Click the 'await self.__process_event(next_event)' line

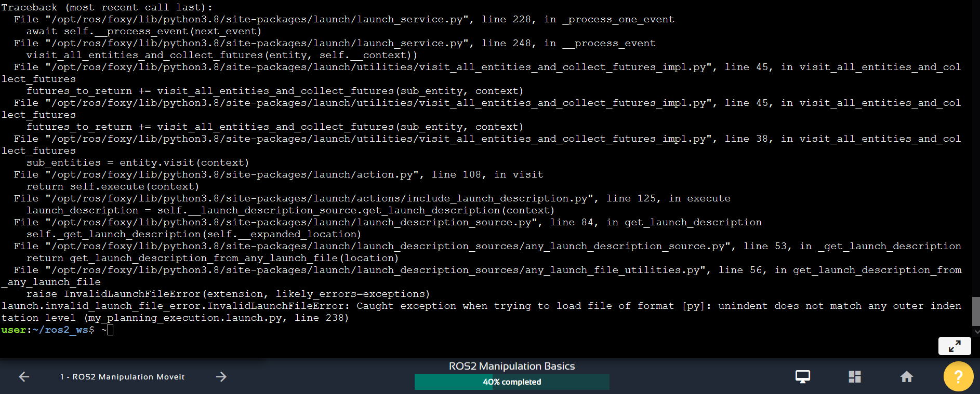pos(144,31)
